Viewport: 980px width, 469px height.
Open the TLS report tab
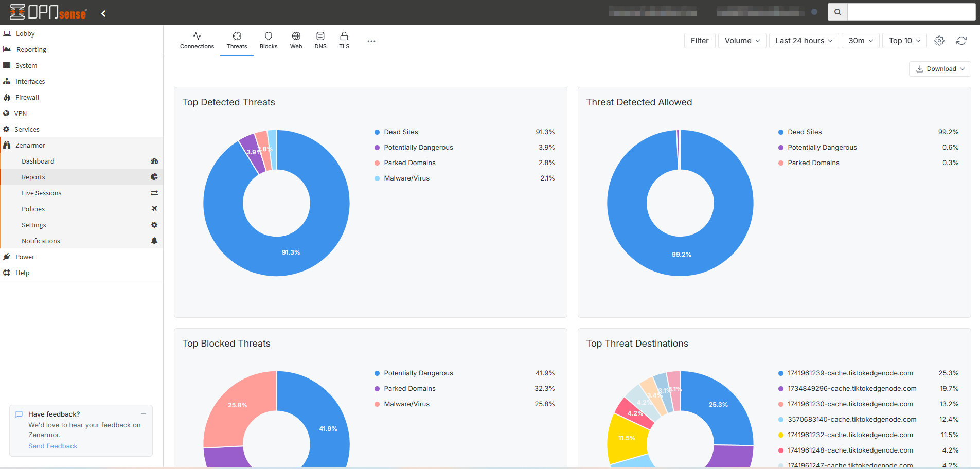(344, 41)
